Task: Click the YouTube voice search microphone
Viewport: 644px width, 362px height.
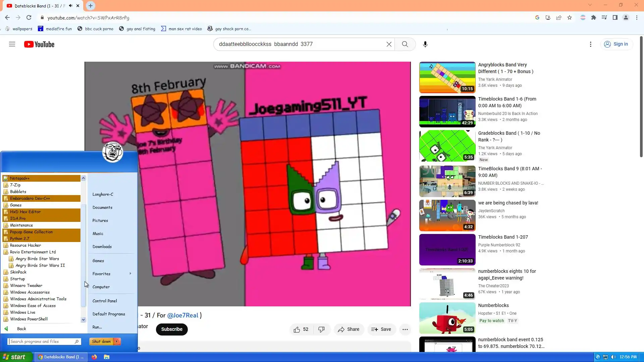Action: pos(425,44)
